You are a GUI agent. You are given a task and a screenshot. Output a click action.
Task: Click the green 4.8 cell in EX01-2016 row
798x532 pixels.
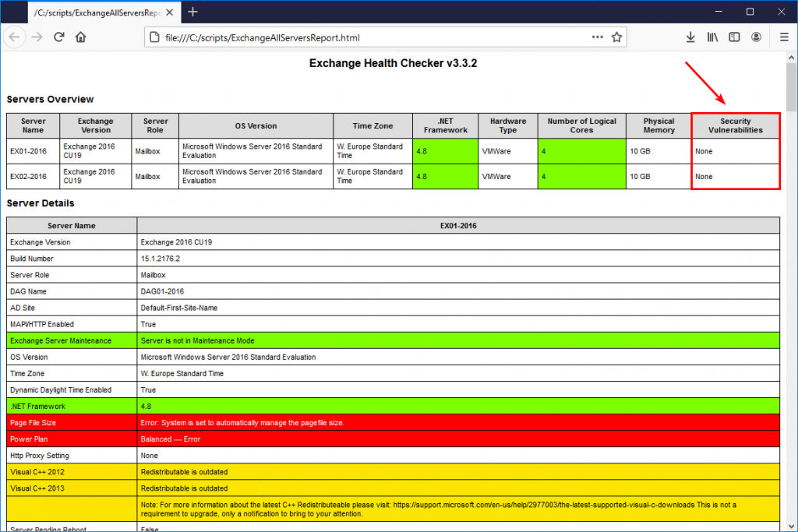[x=445, y=151]
